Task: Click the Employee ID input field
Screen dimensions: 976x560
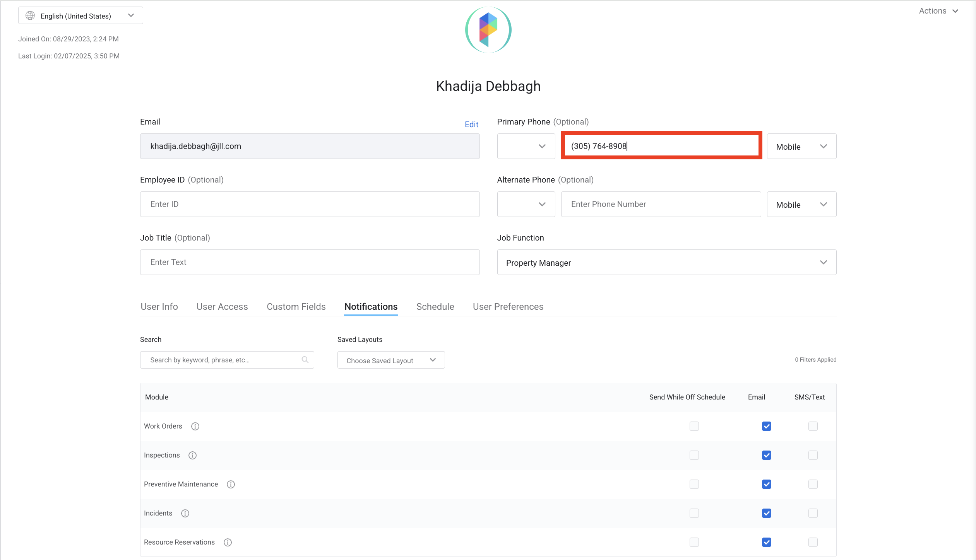Action: coord(310,204)
